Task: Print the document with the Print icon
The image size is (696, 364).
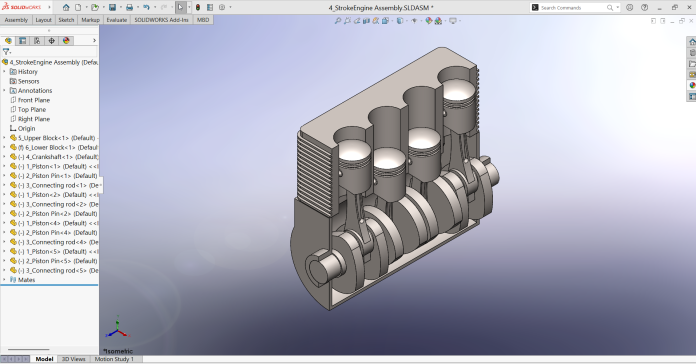Action: click(x=129, y=8)
